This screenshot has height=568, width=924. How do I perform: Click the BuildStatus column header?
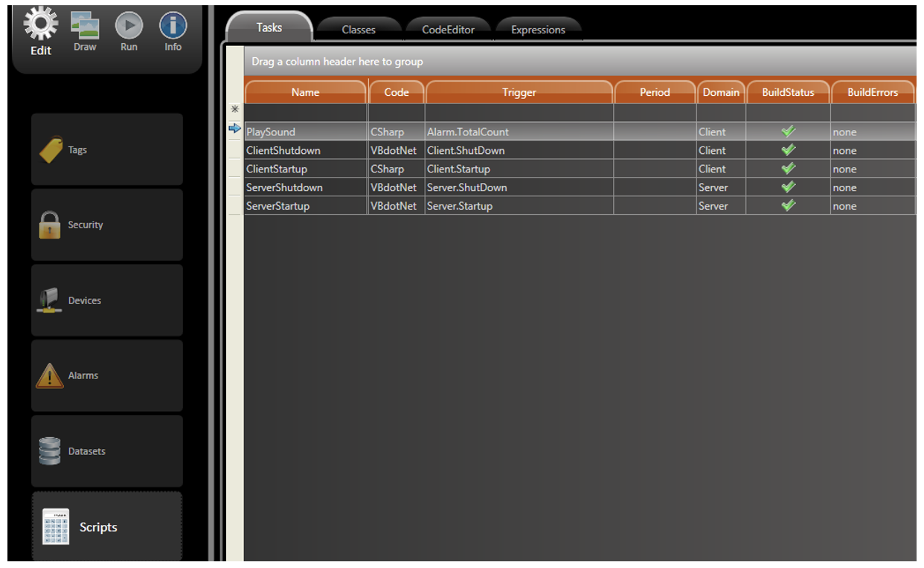click(x=788, y=92)
